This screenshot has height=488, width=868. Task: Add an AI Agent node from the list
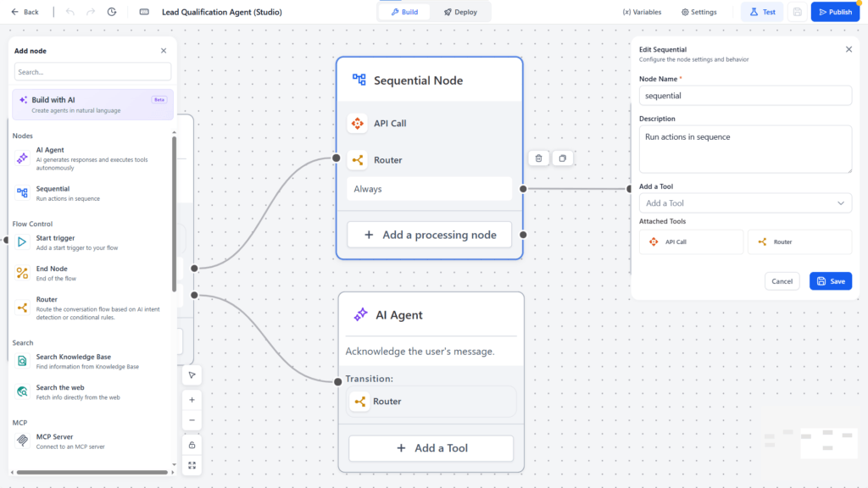92,158
